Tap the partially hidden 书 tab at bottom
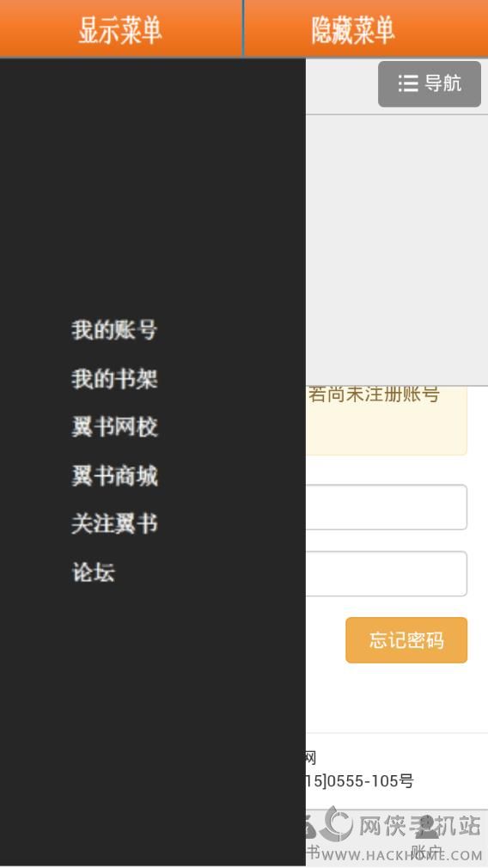 (313, 852)
